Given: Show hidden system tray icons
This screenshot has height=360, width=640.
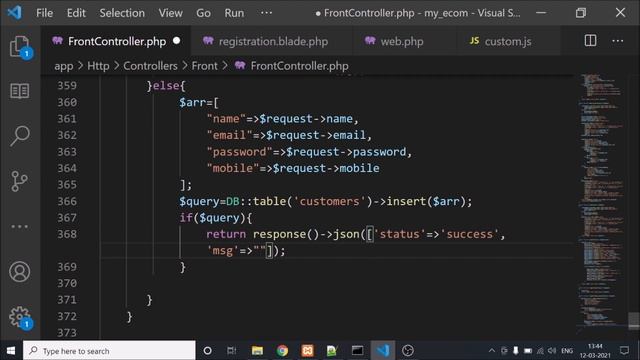Looking at the screenshot, I should pyautogui.click(x=492, y=351).
